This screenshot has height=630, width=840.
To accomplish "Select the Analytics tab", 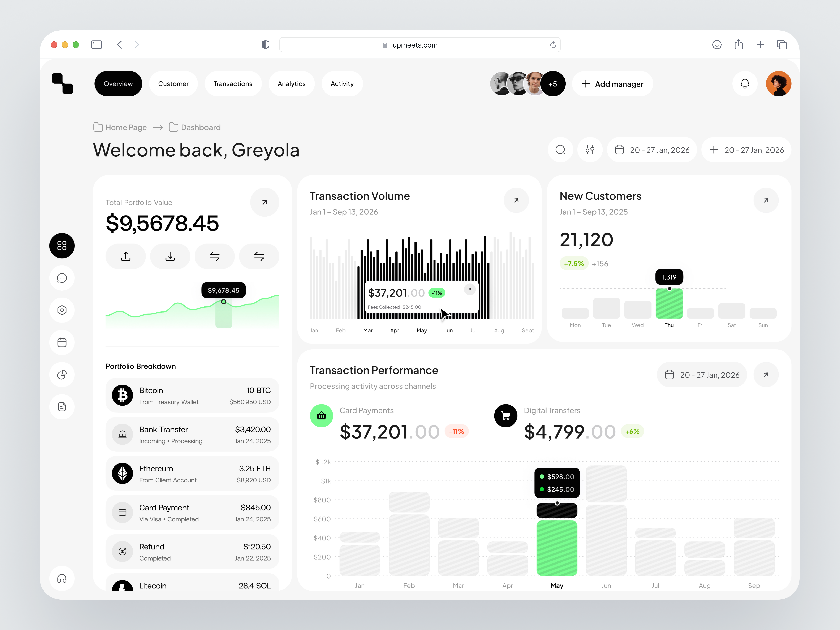I will (x=292, y=84).
